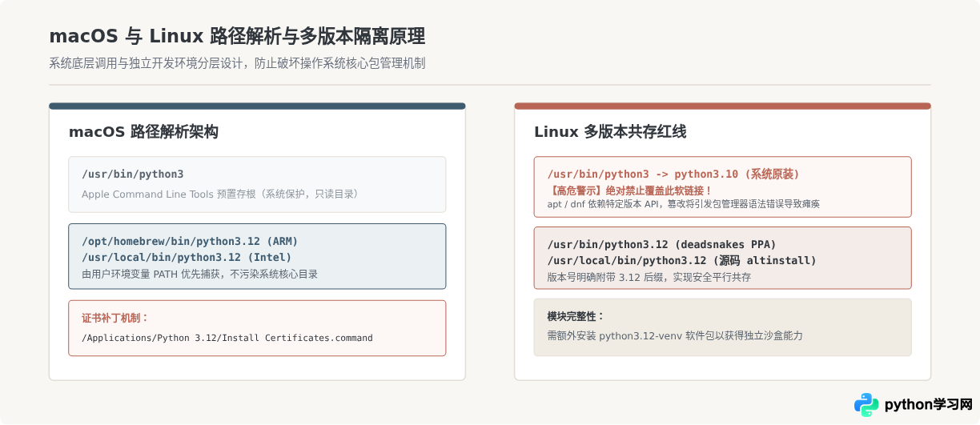Click the '模块完整性：' label

point(576,316)
